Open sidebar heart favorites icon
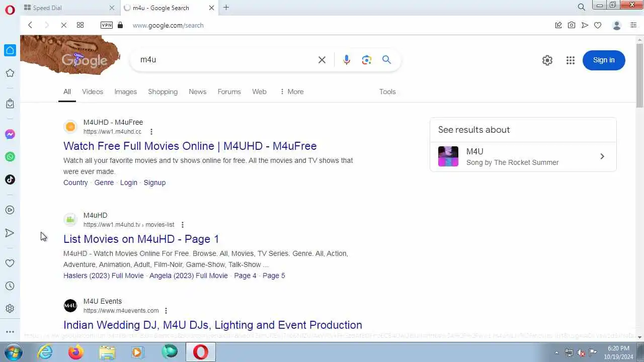This screenshot has width=644, height=362. [x=10, y=263]
